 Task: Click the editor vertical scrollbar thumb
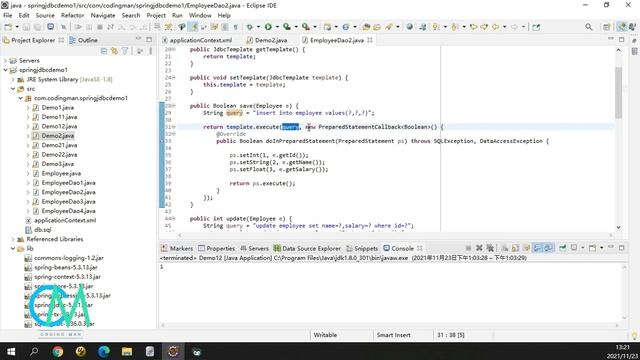tap(618, 93)
